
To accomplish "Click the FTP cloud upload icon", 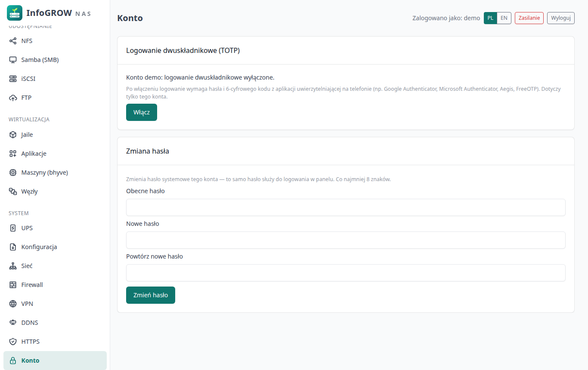I will click(x=13, y=98).
